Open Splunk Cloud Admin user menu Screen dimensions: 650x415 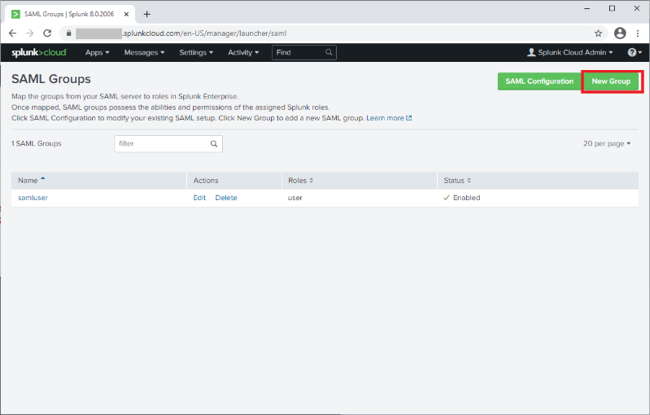coord(570,52)
